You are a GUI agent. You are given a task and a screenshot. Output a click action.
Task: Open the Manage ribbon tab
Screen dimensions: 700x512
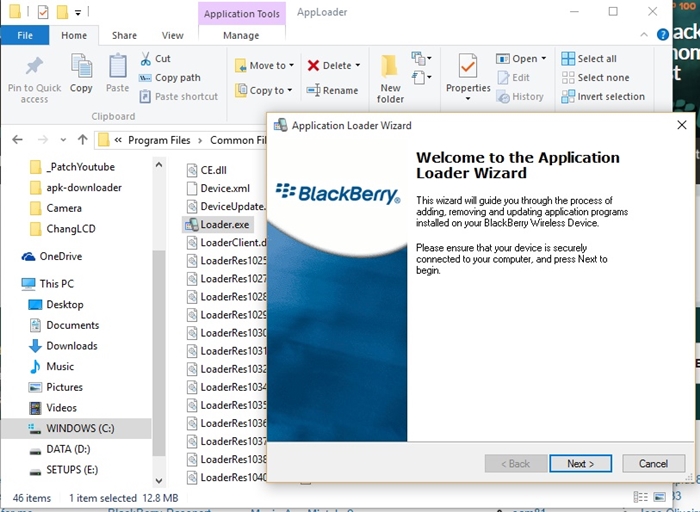241,35
